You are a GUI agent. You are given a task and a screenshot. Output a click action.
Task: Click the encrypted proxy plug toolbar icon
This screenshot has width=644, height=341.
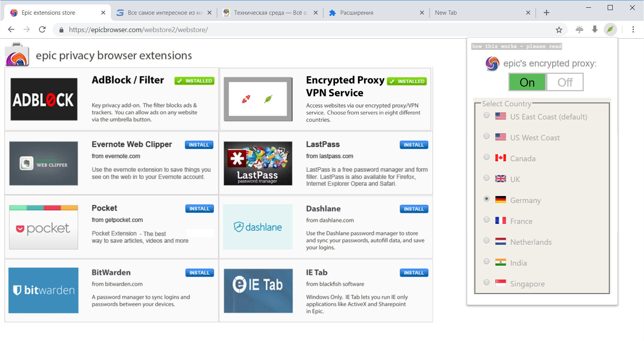610,29
